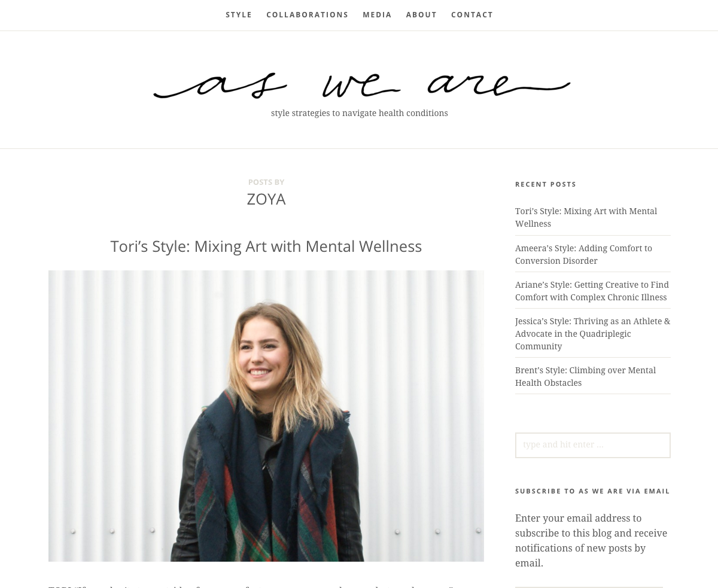This screenshot has width=718, height=588.
Task: Open the post title Tori's Style: Mixing Art
Action: pyautogui.click(x=266, y=246)
